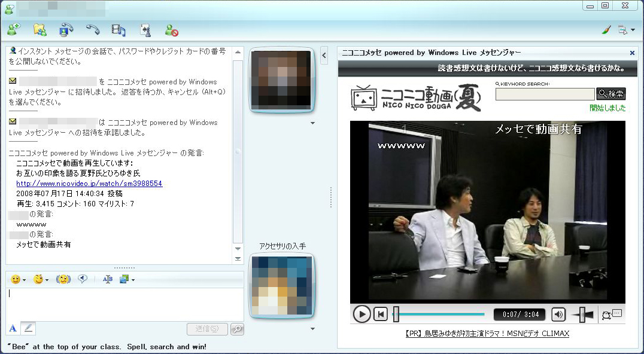This screenshot has height=354, width=644.
Task: Collapse the contact display panel chevron
Action: point(324,55)
